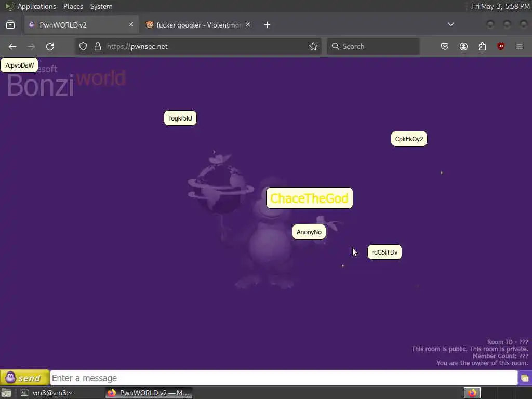
Task: Click the clock showing Fri May 3
Action: (500, 6)
